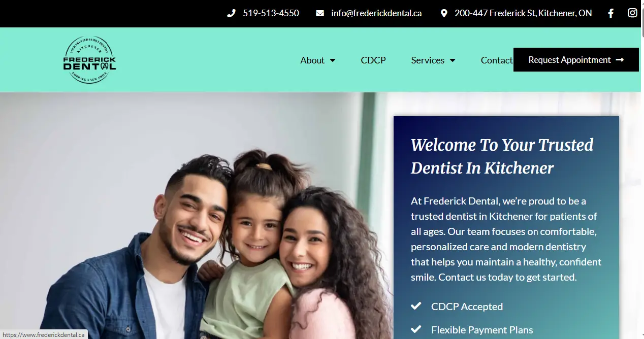The height and width of the screenshot is (339, 644).
Task: Click the Request Appointment button
Action: tap(576, 60)
